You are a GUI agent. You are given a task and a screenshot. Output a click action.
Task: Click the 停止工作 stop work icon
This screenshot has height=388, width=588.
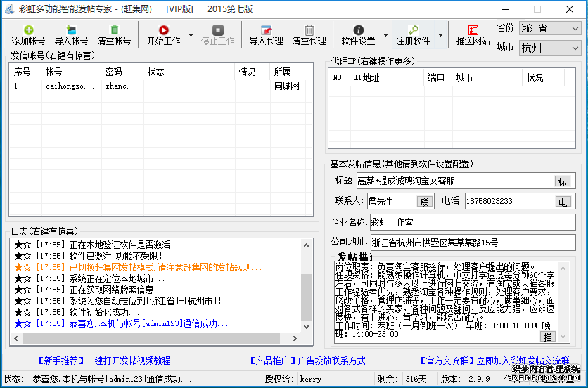coord(218,30)
